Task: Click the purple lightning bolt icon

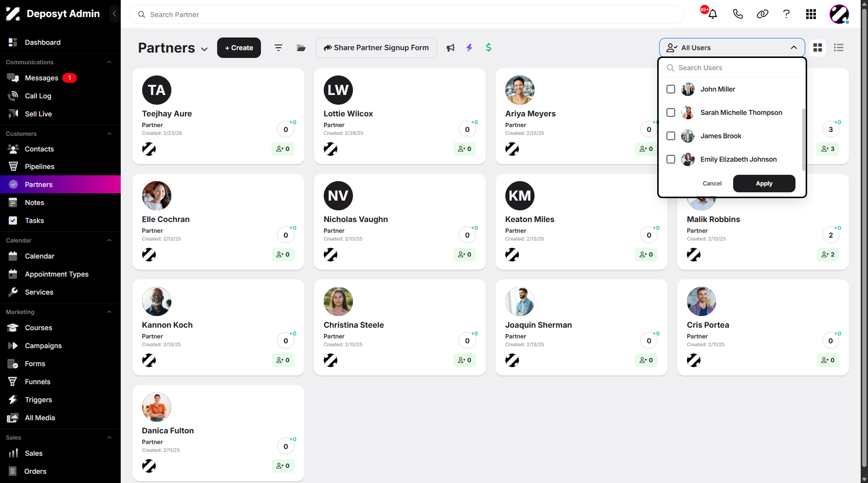Action: (469, 48)
